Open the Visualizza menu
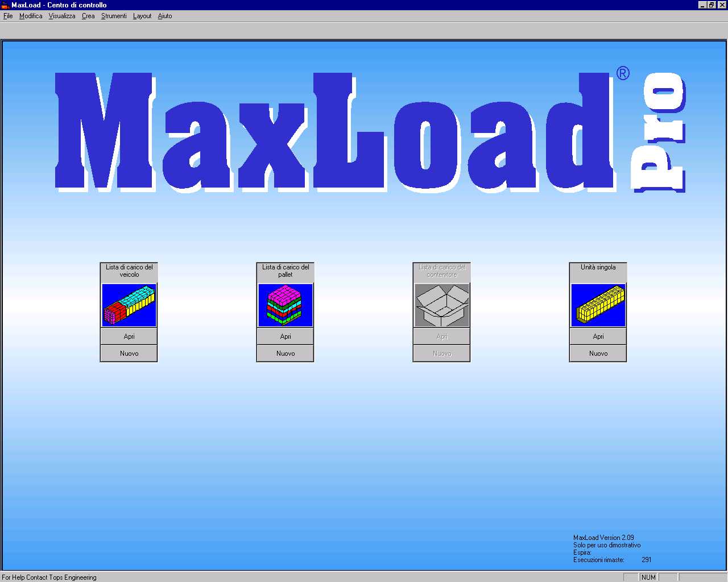 point(62,16)
